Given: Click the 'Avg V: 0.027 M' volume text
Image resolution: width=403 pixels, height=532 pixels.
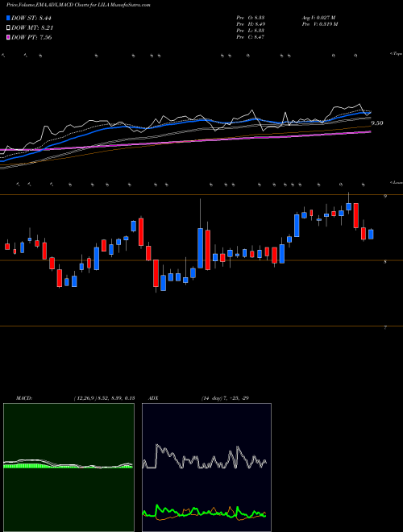Looking at the screenshot, I should coord(318,17).
